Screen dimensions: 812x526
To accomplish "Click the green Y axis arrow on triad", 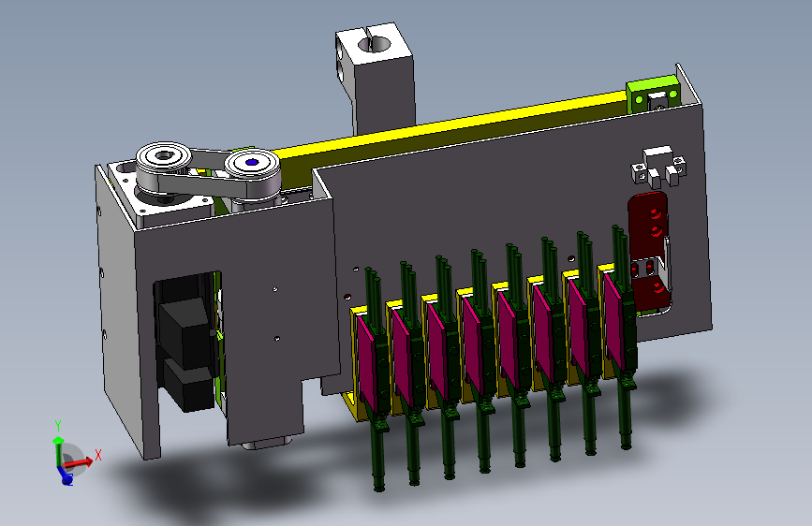I will point(58,451).
